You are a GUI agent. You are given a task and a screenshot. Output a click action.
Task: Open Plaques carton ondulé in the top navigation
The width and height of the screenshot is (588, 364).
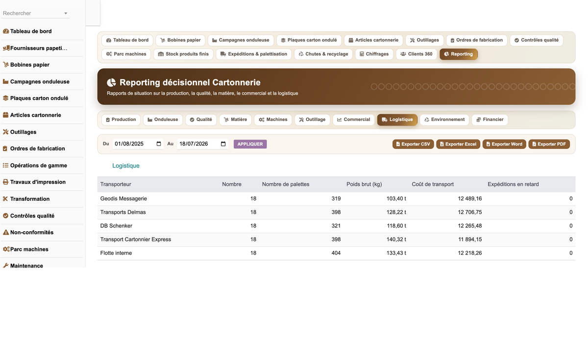pos(309,40)
